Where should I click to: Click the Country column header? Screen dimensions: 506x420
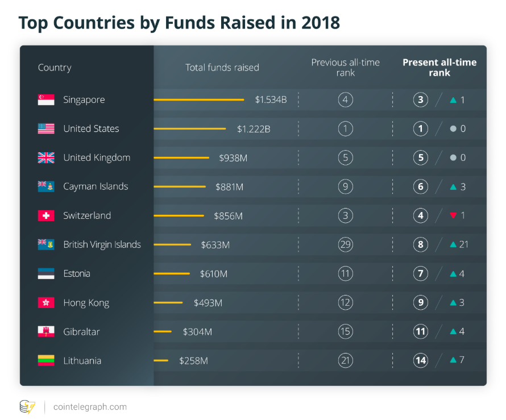click(x=55, y=68)
